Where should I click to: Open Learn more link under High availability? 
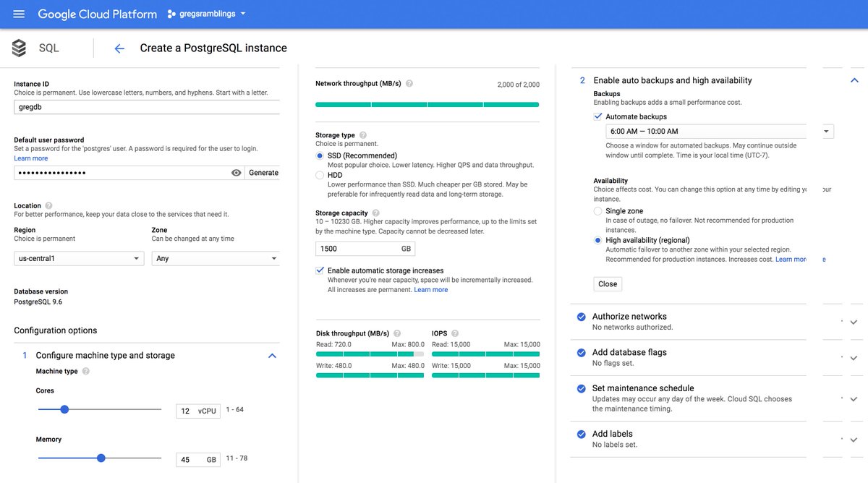click(x=791, y=260)
